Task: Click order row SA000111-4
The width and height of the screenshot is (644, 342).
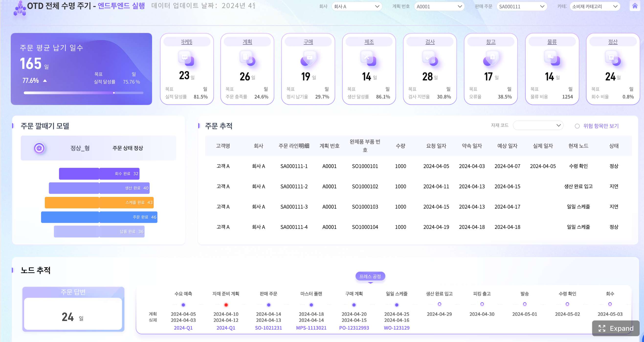Action: click(x=419, y=227)
